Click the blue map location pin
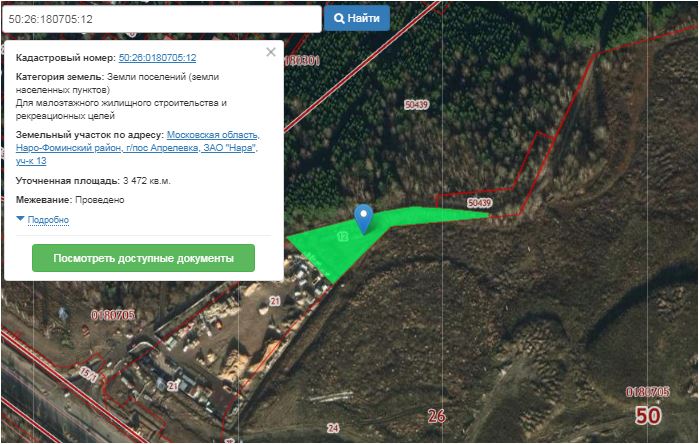Viewport: 699px width, 444px height. (363, 219)
